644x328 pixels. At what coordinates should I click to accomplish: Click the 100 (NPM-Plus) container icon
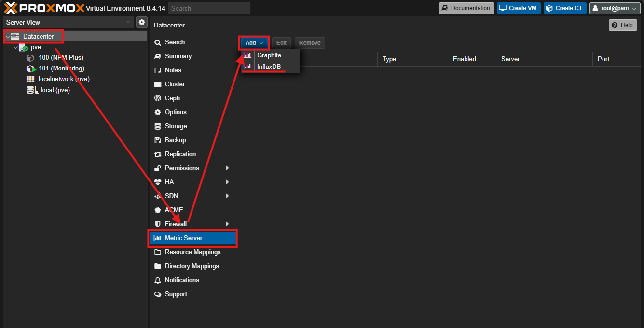tap(30, 58)
